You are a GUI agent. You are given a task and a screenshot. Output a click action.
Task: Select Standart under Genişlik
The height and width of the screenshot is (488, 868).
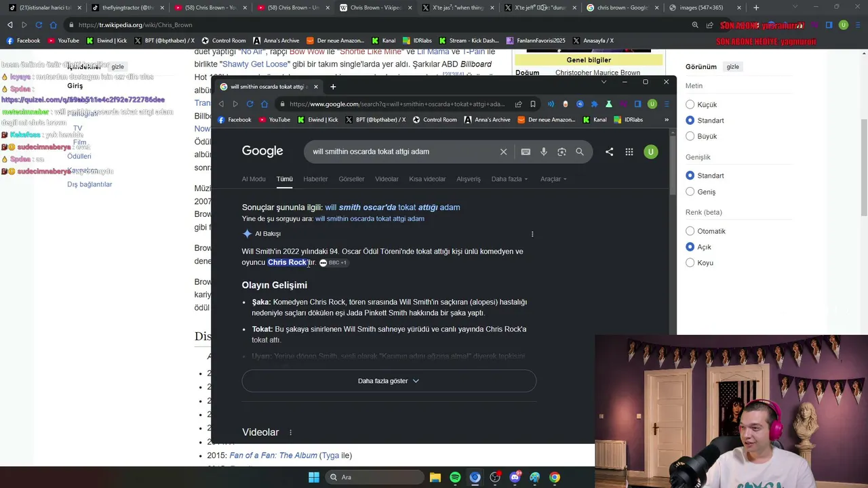click(x=690, y=176)
